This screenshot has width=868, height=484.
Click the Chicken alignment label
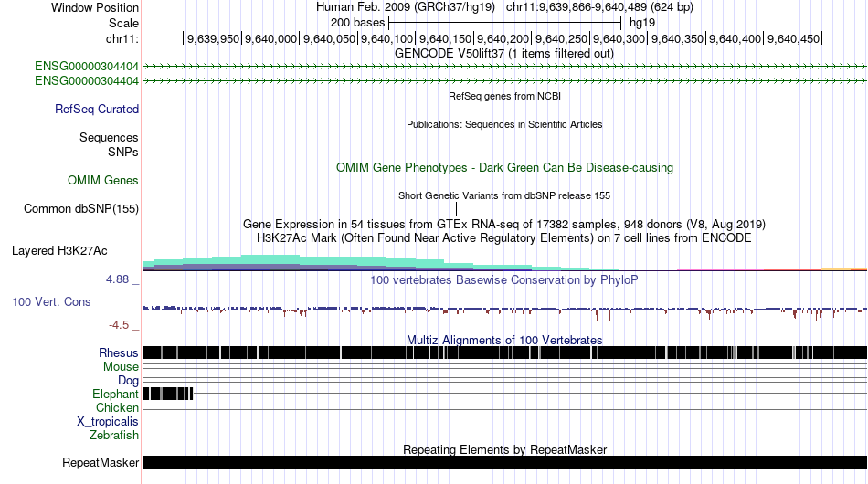point(117,407)
